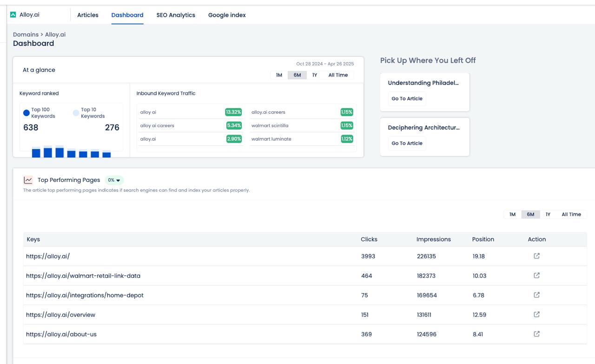Click the Clicks column header
The height and width of the screenshot is (364, 595).
pyautogui.click(x=369, y=239)
